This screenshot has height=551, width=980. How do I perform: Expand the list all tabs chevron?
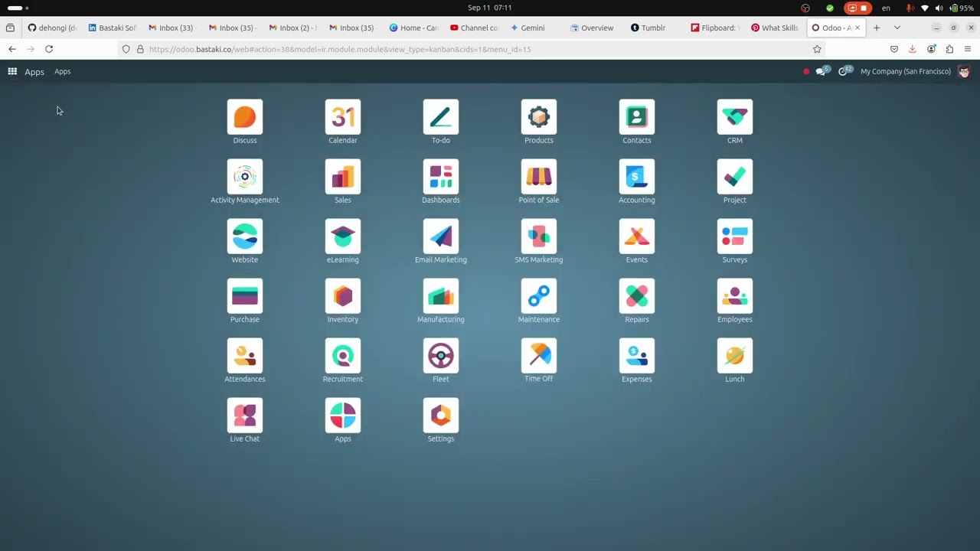pos(897,28)
